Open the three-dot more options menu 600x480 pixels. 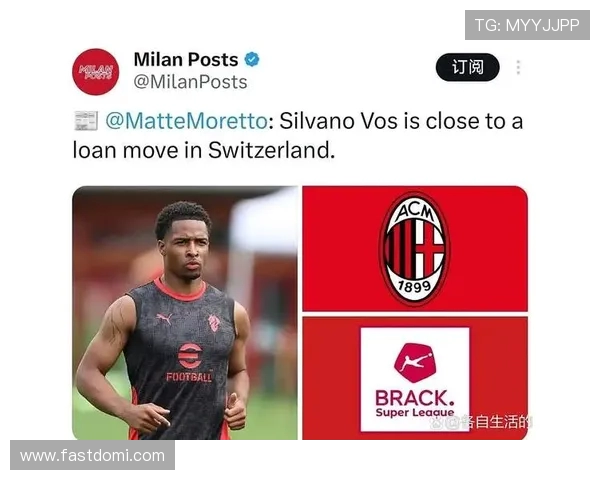tap(518, 67)
